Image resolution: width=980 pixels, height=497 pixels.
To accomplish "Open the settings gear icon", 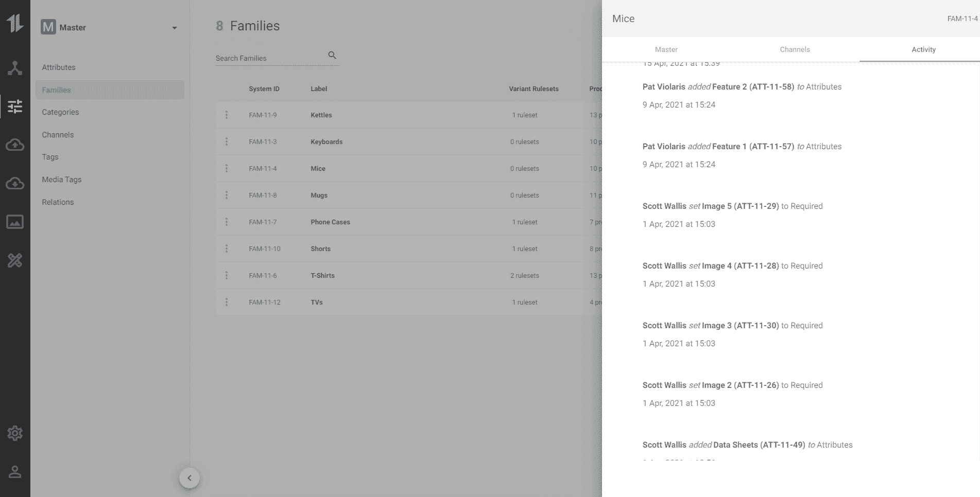I will tap(15, 433).
